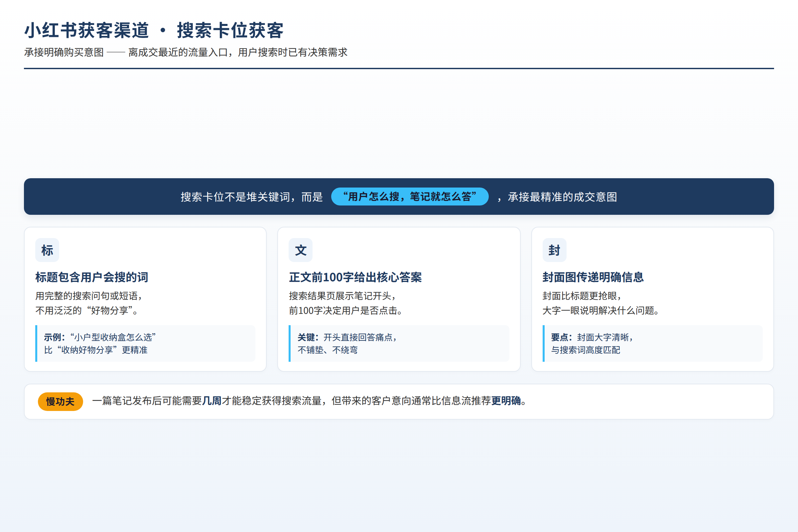798x532 pixels.
Task: Click heading 标题包含用户会搜的词
Action: 92,277
